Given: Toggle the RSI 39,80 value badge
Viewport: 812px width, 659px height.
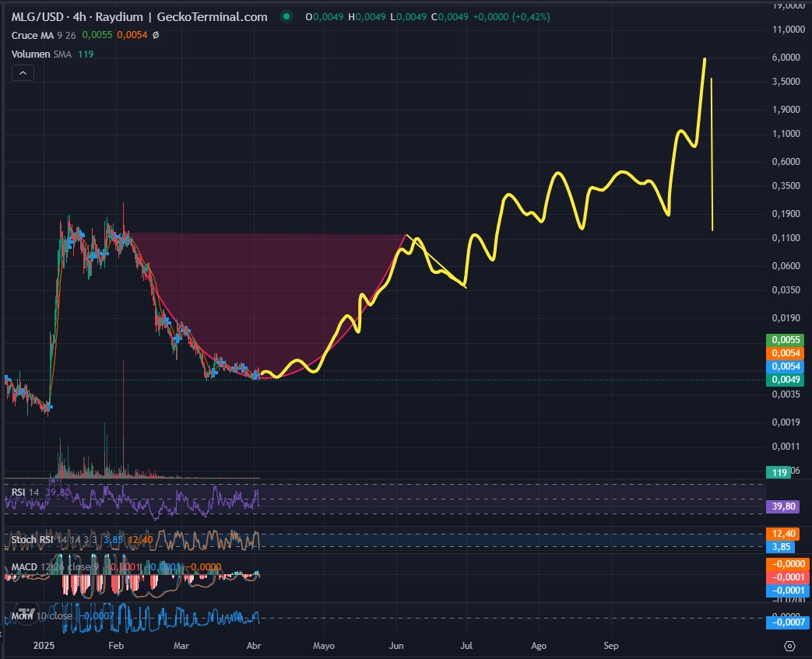Looking at the screenshot, I should 782,507.
